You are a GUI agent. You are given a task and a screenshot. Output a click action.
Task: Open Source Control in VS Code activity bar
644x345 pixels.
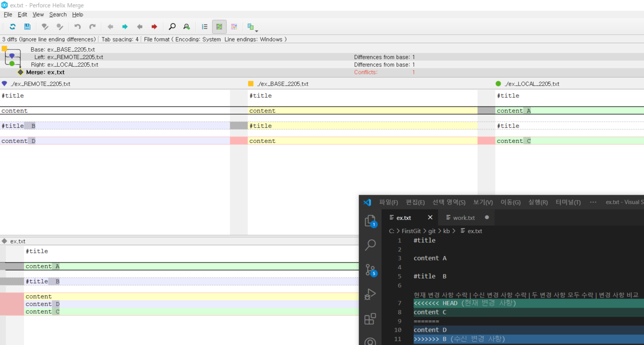(x=371, y=270)
